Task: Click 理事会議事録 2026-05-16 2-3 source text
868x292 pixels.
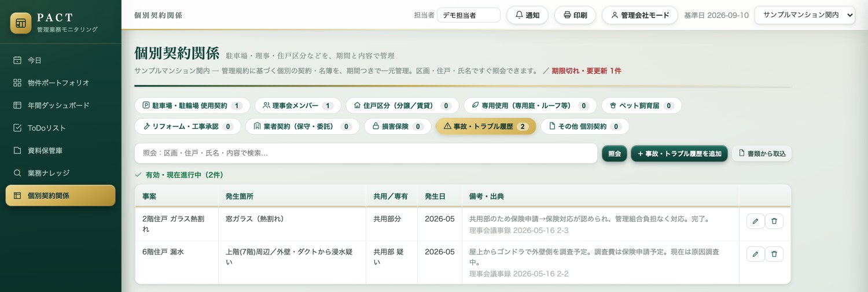Action: [519, 230]
